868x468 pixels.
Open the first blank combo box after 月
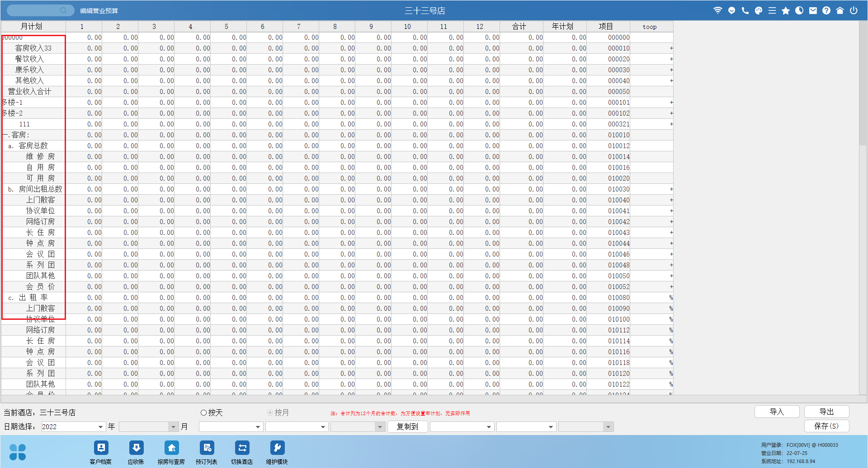tap(231, 427)
